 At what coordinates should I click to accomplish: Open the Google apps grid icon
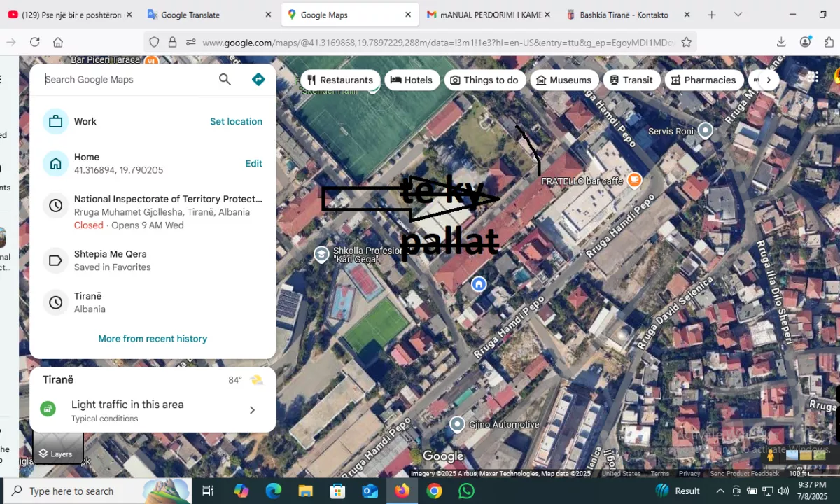813,77
